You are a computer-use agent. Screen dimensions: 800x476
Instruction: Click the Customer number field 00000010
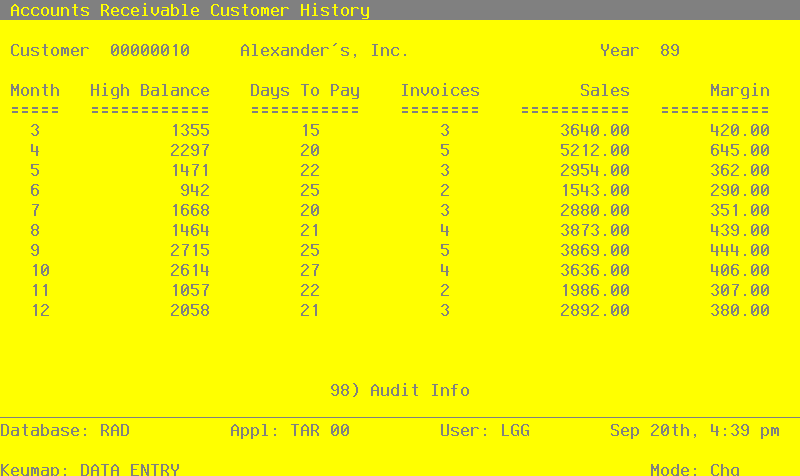click(150, 51)
